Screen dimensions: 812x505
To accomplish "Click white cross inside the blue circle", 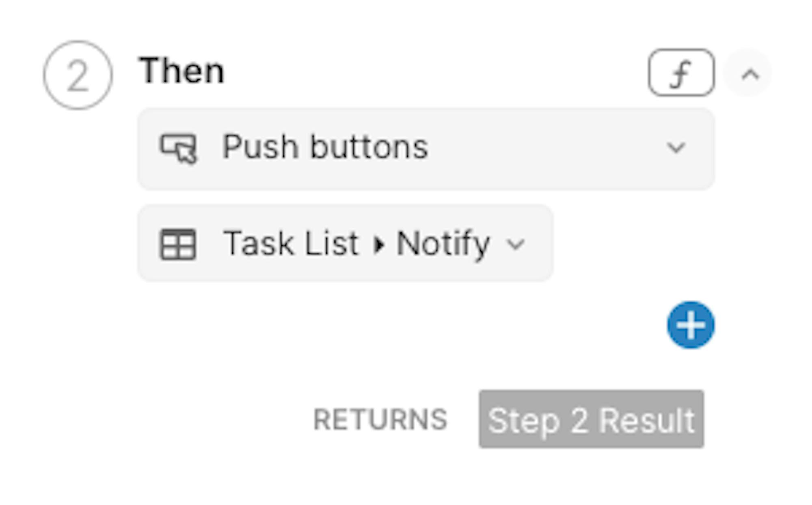I will pos(691,325).
